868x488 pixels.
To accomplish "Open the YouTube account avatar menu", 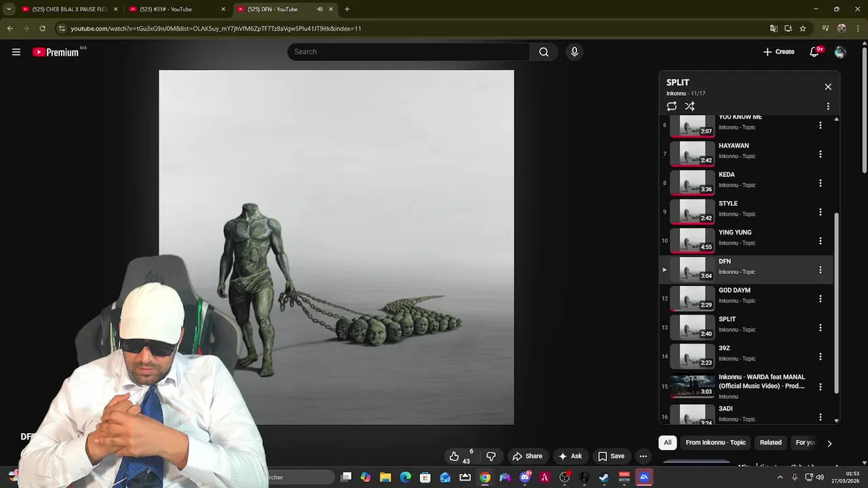I will [x=840, y=52].
